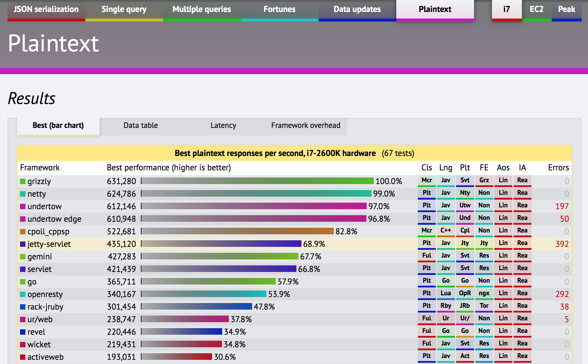Select the Peak hardware toggle
588x364 pixels.
point(566,9)
